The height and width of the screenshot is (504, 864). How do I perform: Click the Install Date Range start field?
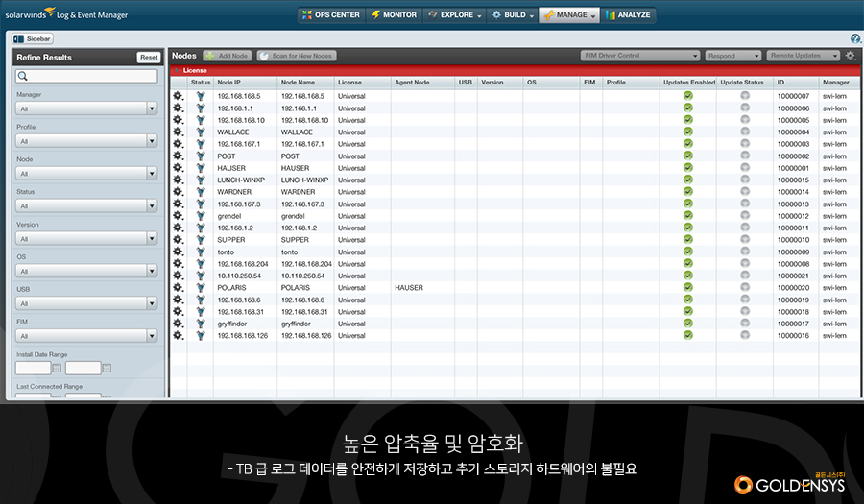pos(33,368)
